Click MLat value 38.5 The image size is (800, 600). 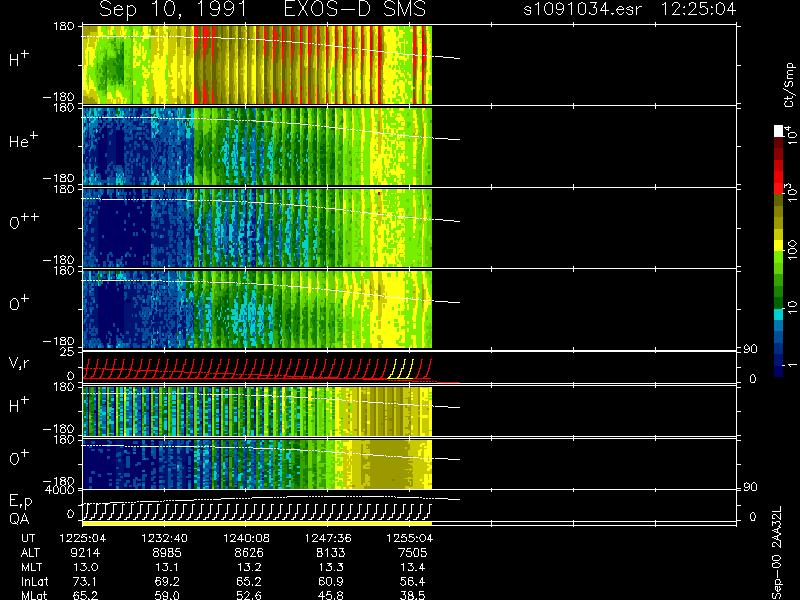[x=413, y=595]
